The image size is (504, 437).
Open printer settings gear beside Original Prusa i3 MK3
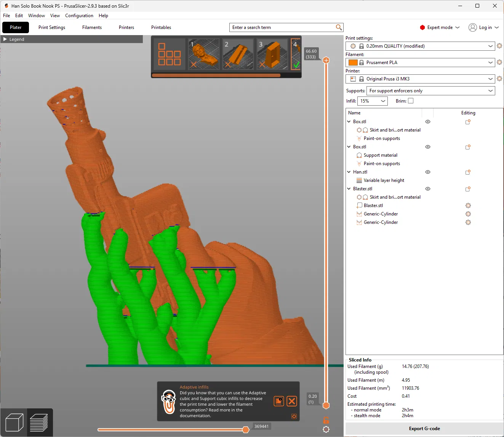coord(499,79)
